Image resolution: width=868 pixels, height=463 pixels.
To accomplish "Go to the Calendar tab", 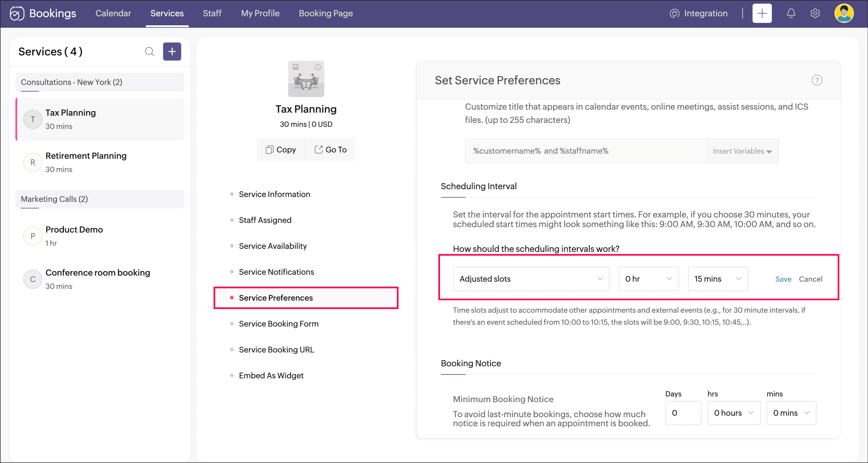I will (113, 14).
